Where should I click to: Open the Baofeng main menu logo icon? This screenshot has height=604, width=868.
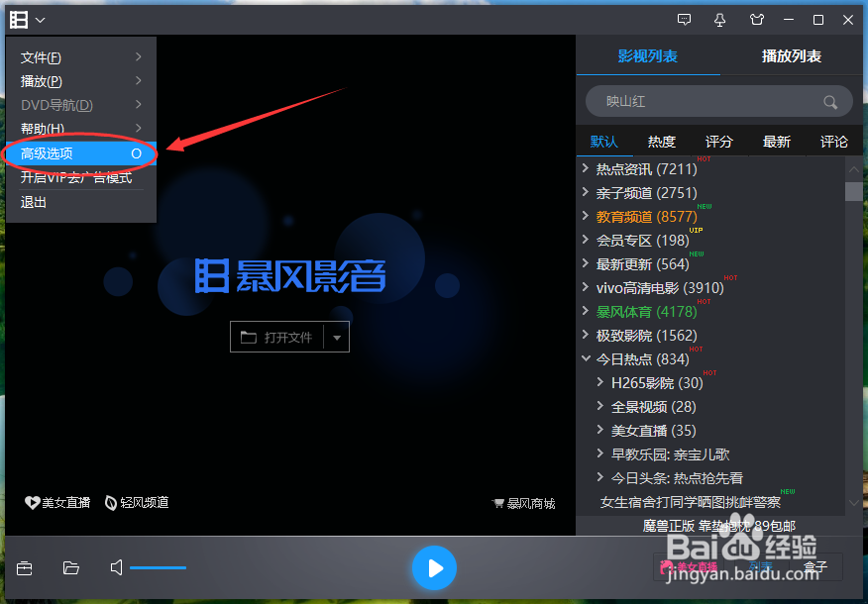(19, 20)
